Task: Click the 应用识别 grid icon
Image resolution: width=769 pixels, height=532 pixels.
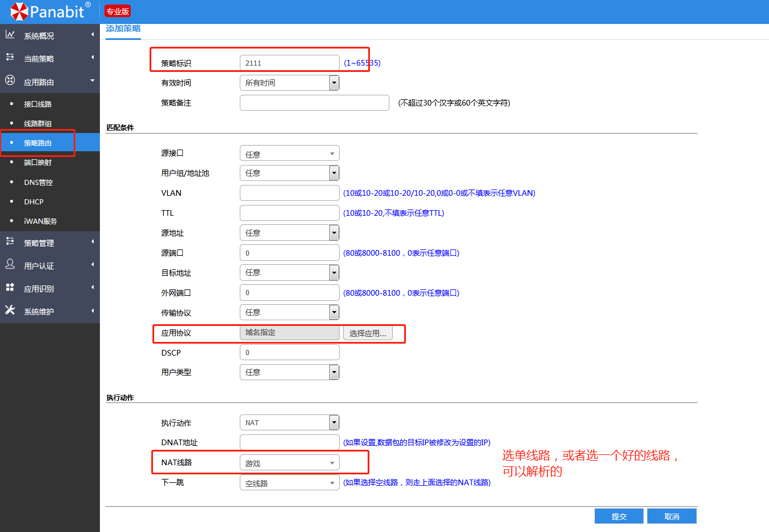Action: (x=10, y=288)
